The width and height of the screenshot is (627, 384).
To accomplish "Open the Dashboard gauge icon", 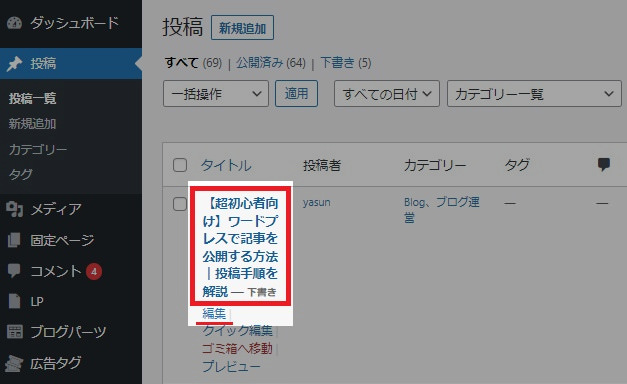I will (14, 23).
